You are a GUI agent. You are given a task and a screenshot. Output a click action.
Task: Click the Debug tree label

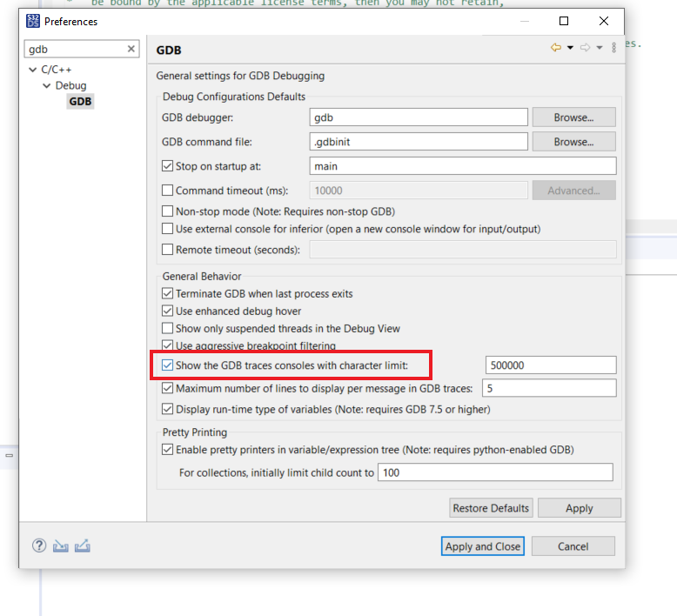[x=70, y=85]
